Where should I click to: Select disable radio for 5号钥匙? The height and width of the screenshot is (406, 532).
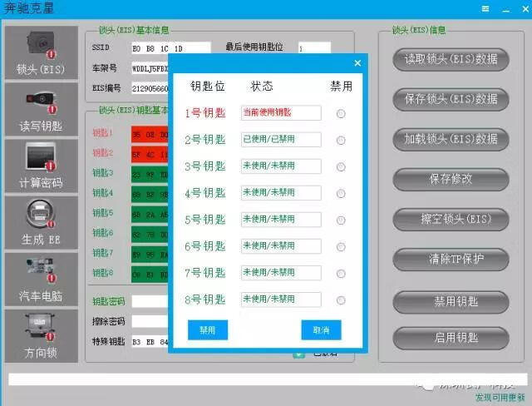pos(341,220)
